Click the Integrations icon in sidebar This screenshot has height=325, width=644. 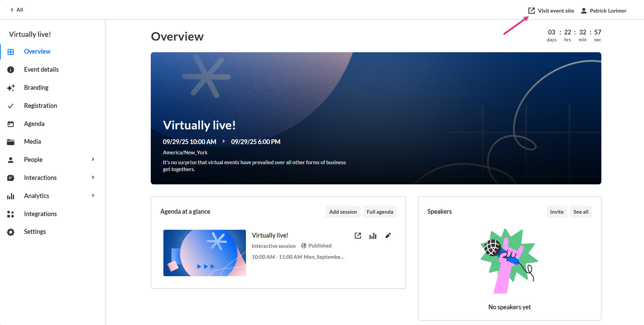point(11,214)
